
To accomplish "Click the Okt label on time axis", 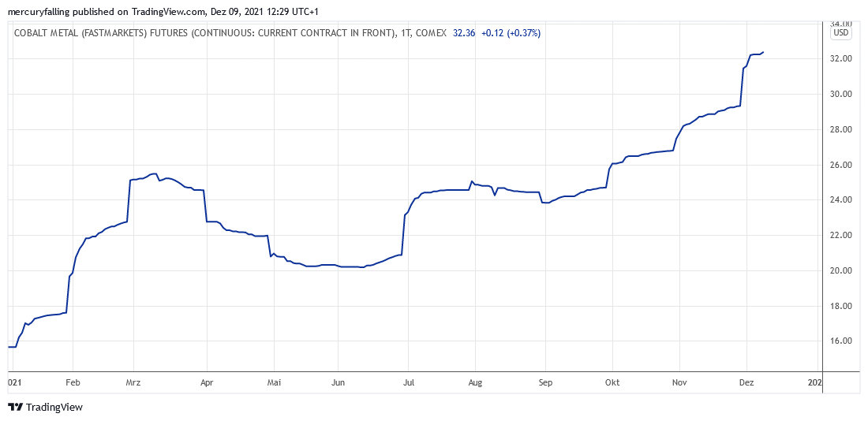I will (612, 382).
